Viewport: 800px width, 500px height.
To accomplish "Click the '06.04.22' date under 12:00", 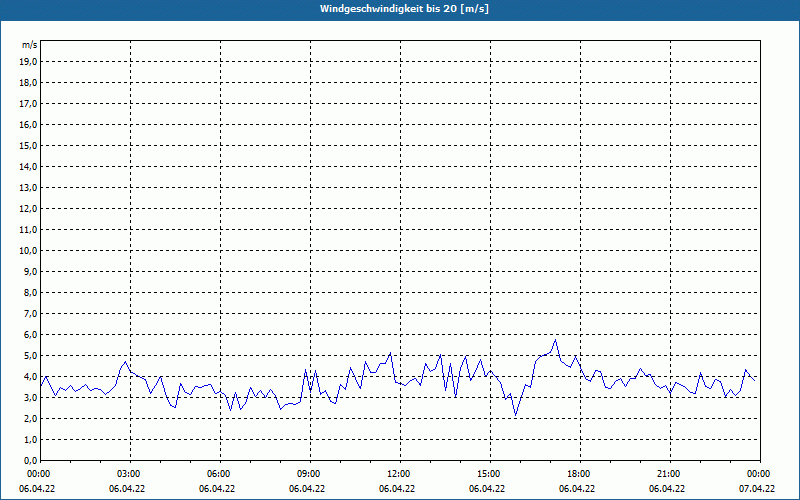I will 396,488.
